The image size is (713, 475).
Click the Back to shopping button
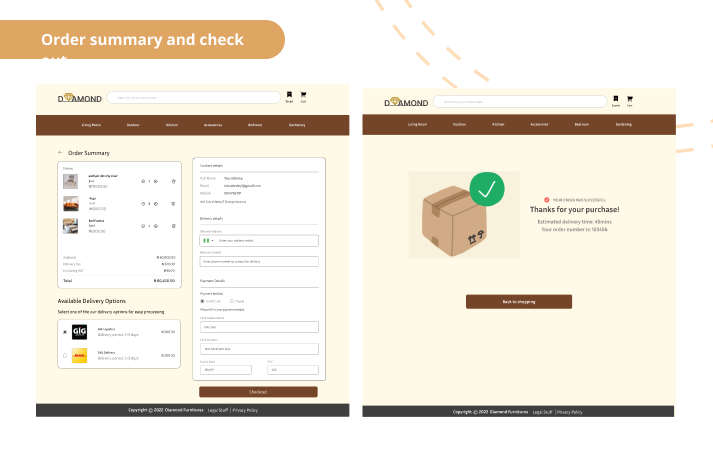point(518,301)
